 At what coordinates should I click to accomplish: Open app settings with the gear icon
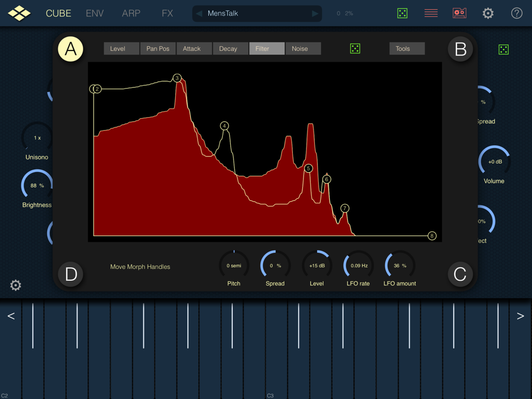point(488,12)
